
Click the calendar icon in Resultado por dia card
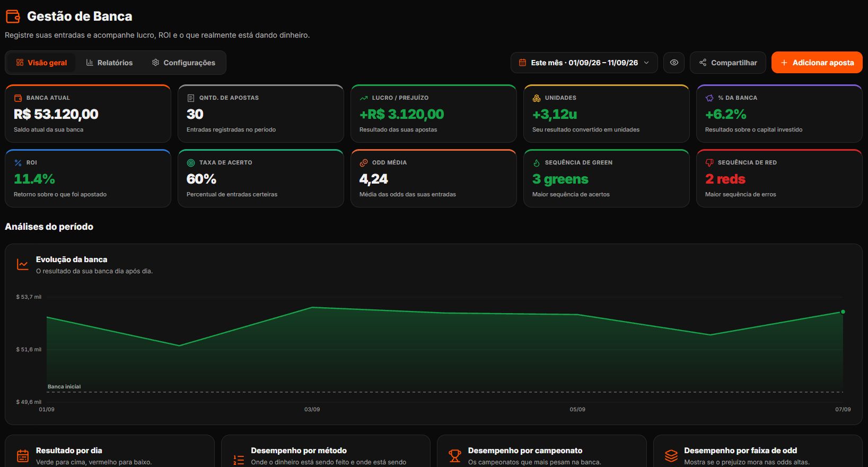pyautogui.click(x=23, y=456)
